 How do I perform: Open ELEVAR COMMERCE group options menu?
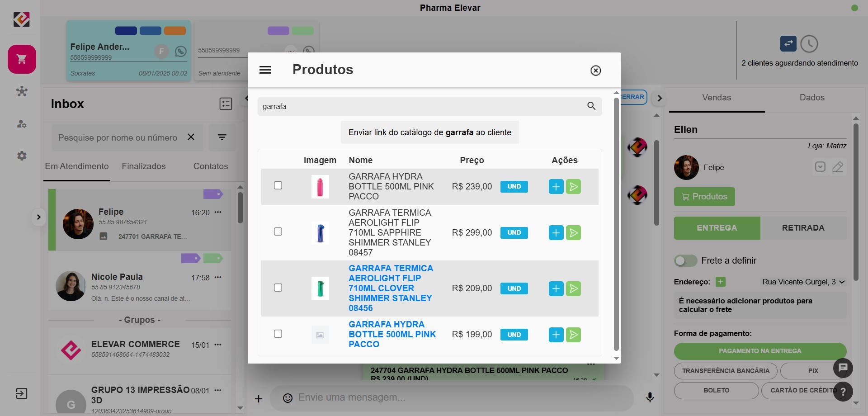pyautogui.click(x=218, y=345)
